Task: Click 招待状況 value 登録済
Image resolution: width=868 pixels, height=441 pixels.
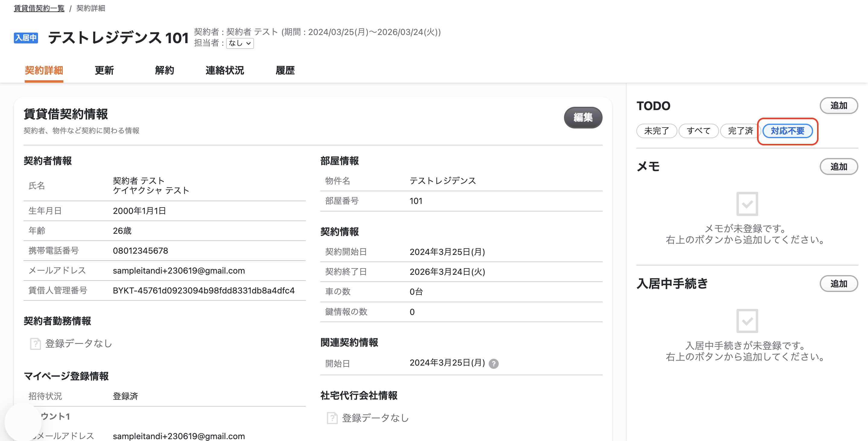Action: [125, 396]
